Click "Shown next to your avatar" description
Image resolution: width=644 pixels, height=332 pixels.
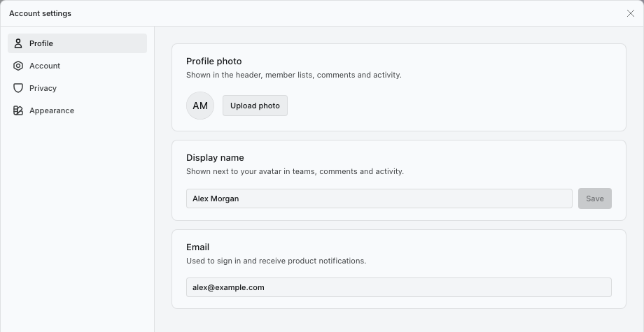(295, 171)
